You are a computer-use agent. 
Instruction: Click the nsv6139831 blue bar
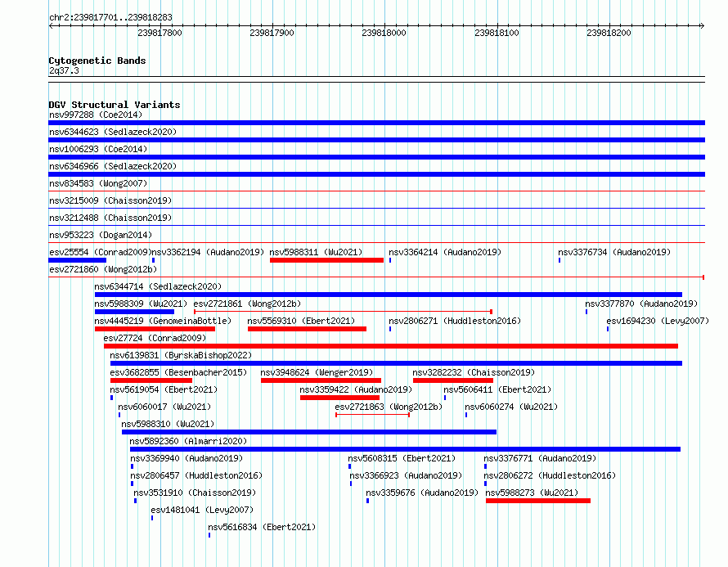(396, 363)
